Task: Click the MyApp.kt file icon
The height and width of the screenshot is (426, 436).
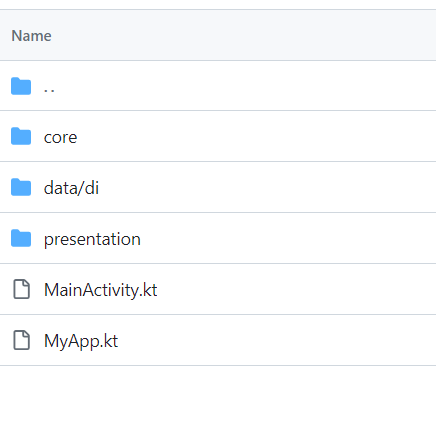Action: [21, 340]
